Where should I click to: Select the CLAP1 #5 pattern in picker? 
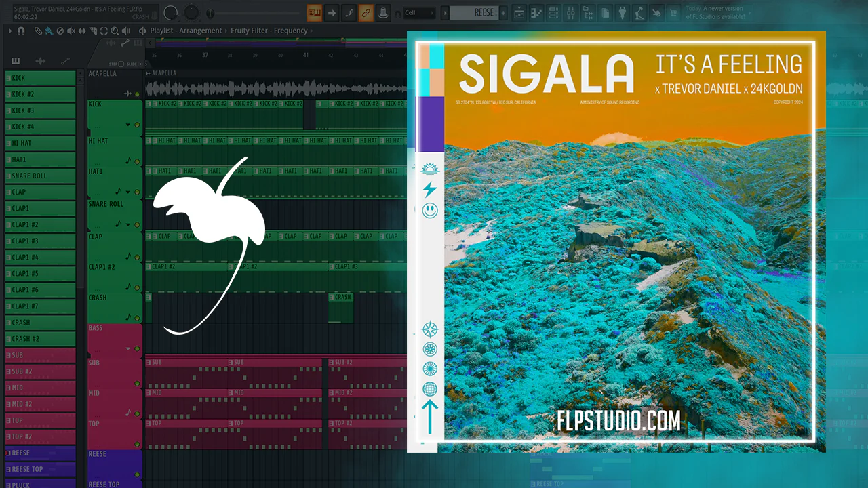(40, 274)
